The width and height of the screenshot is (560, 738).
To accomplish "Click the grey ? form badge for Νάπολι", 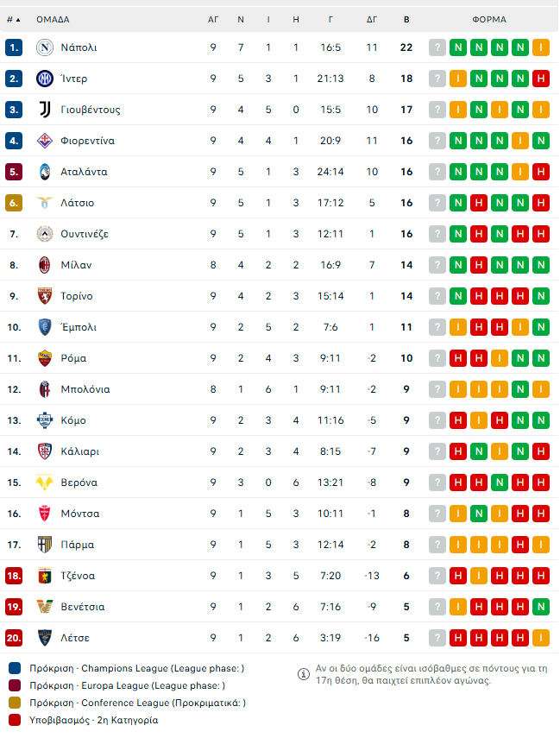I will [437, 47].
